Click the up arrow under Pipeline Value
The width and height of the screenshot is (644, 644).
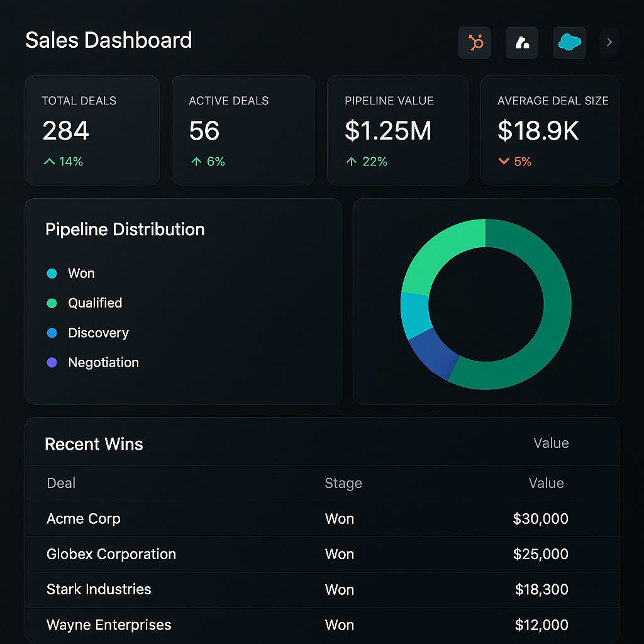pos(352,162)
